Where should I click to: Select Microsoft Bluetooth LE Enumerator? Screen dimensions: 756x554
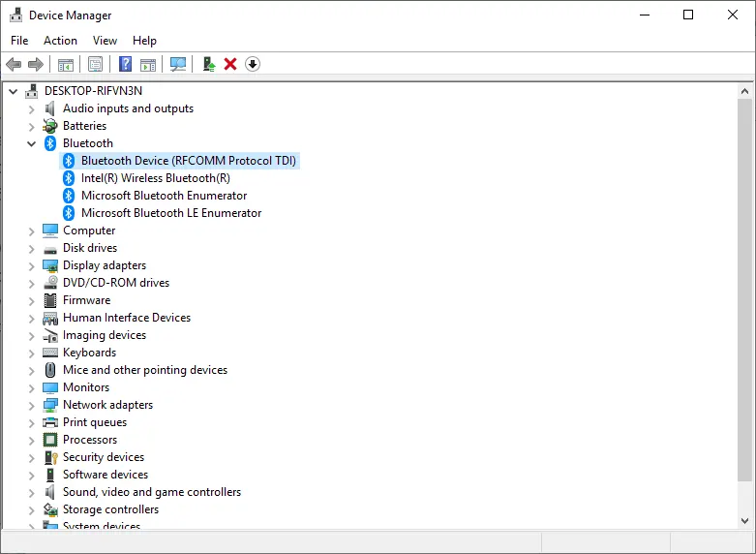(x=170, y=213)
